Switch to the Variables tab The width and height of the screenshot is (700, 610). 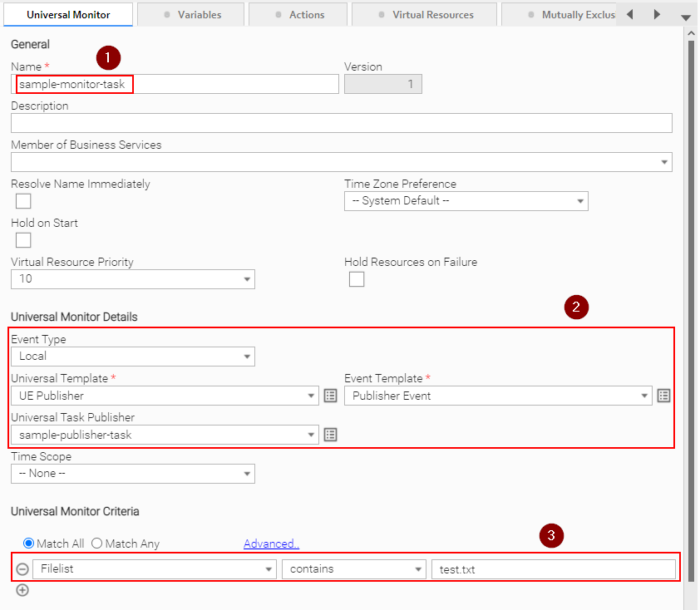point(191,15)
